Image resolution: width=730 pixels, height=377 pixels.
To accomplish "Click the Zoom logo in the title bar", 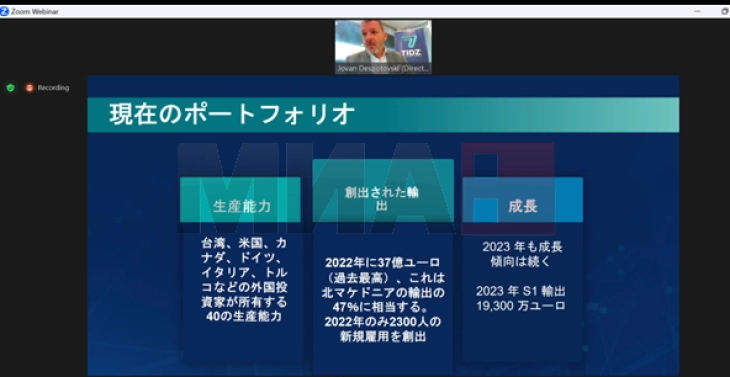I will (x=4, y=12).
